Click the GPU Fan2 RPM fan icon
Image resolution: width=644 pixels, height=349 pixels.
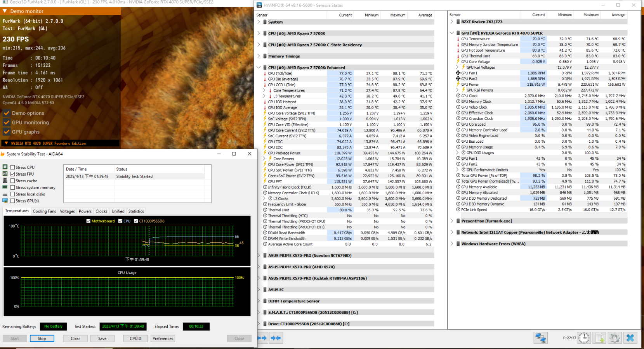458,79
